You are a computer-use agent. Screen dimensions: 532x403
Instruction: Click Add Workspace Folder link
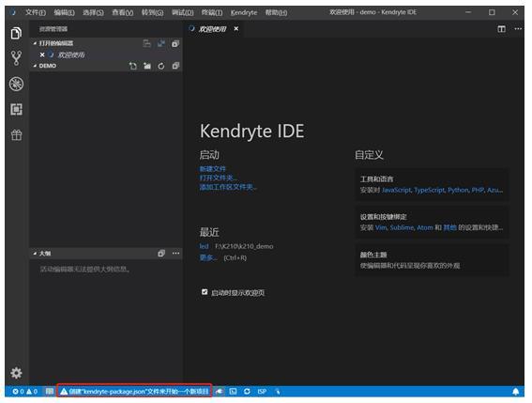(227, 187)
